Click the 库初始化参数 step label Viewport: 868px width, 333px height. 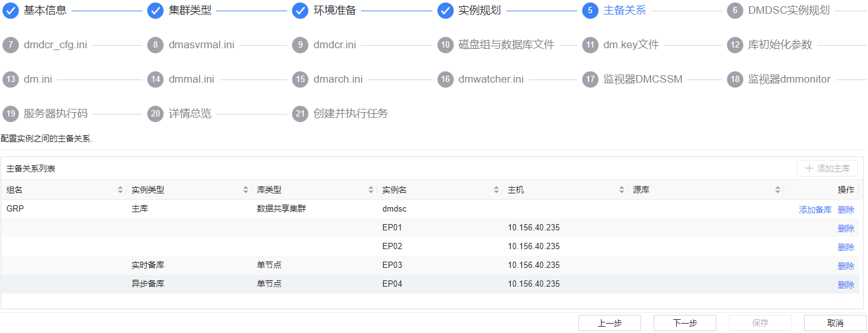(780, 45)
